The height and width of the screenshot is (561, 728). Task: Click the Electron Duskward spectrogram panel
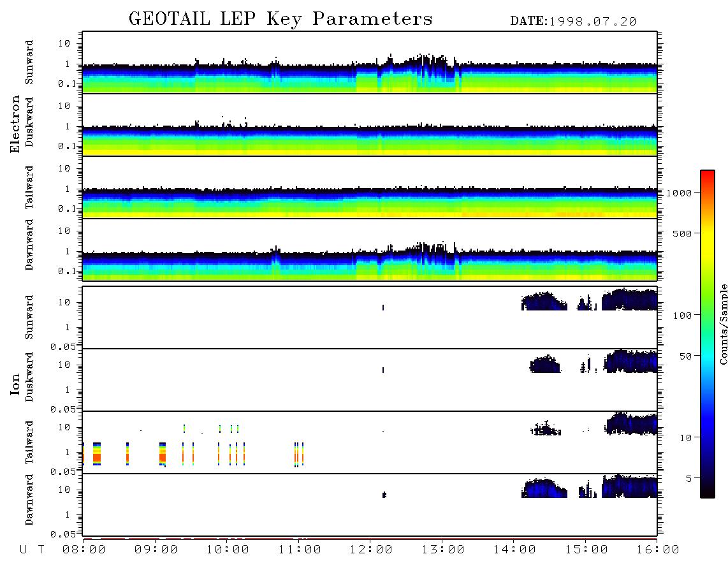click(x=370, y=125)
